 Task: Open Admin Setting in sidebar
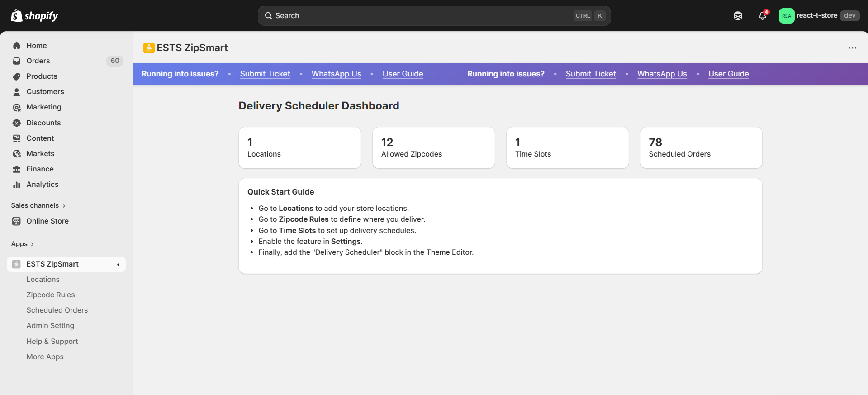[x=50, y=325]
